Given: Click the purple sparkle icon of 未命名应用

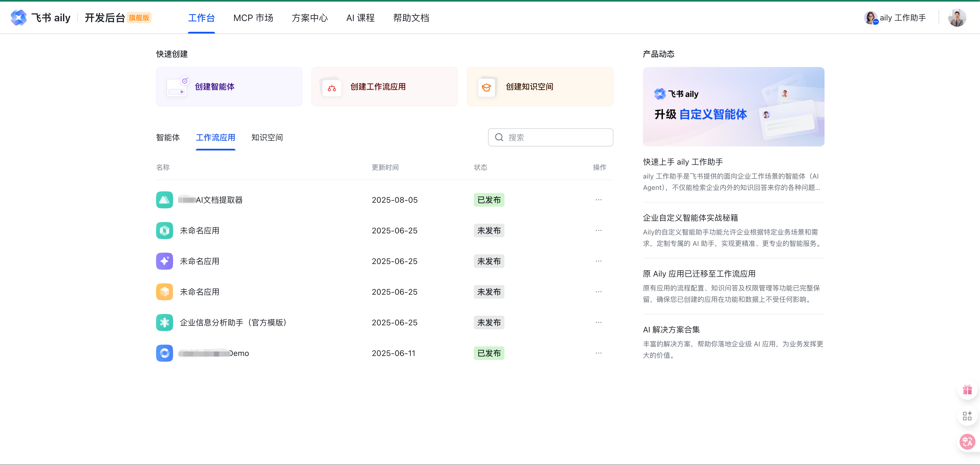Looking at the screenshot, I should tap(164, 261).
